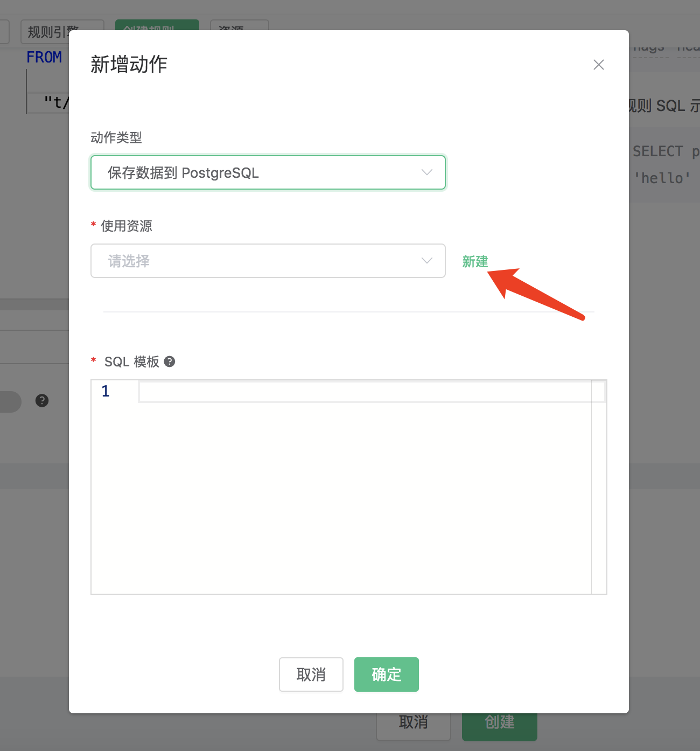Click 取消 to cancel the new action
The height and width of the screenshot is (751, 700).
coord(311,674)
